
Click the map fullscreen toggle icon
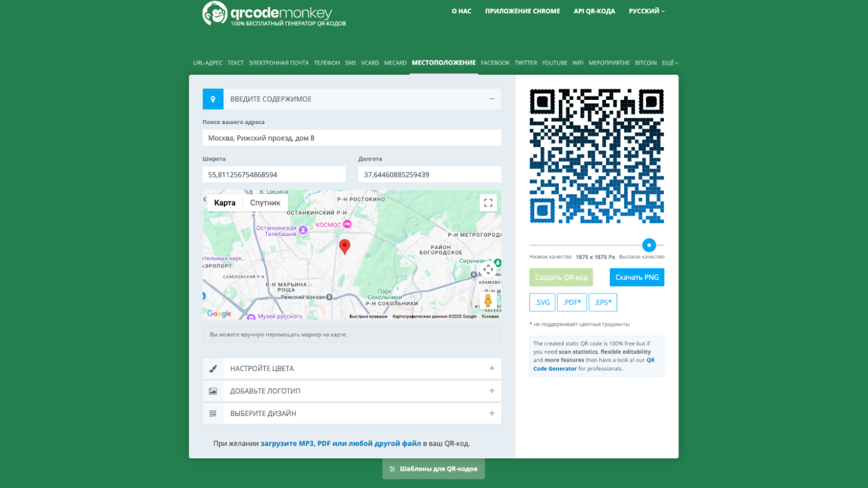tap(488, 203)
